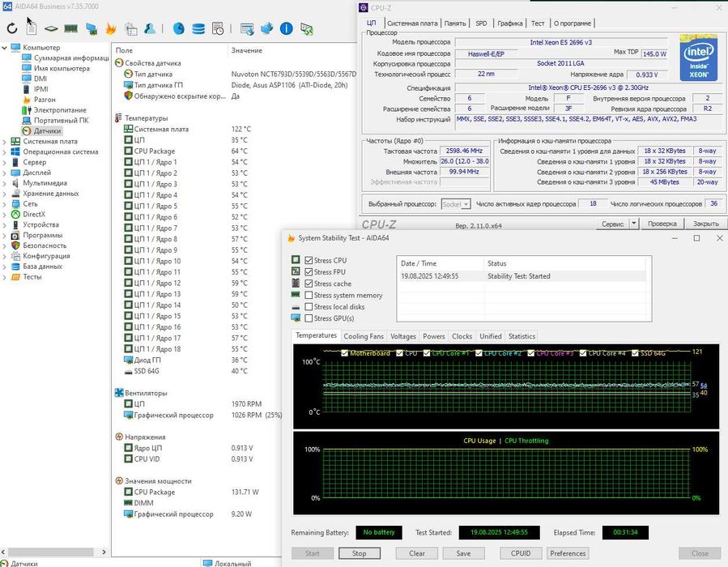Viewport: 728px width, 567px height.
Task: Click the DirectX icon in tree
Action: click(x=15, y=214)
